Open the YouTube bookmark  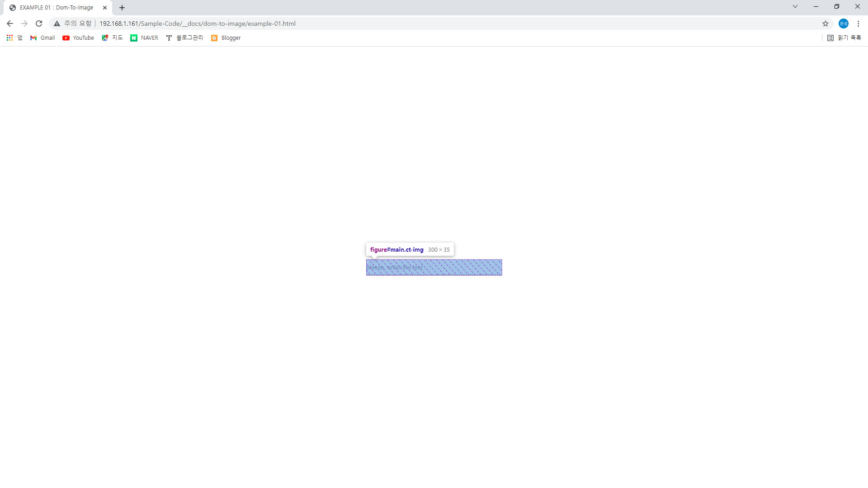[78, 38]
